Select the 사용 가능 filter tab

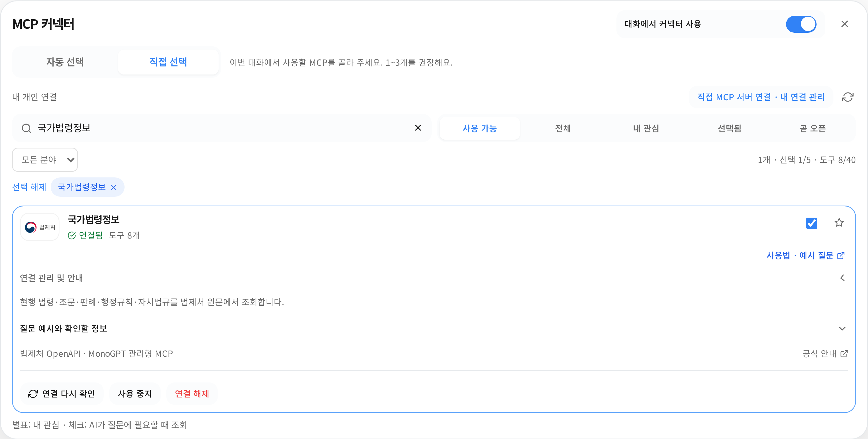(480, 128)
